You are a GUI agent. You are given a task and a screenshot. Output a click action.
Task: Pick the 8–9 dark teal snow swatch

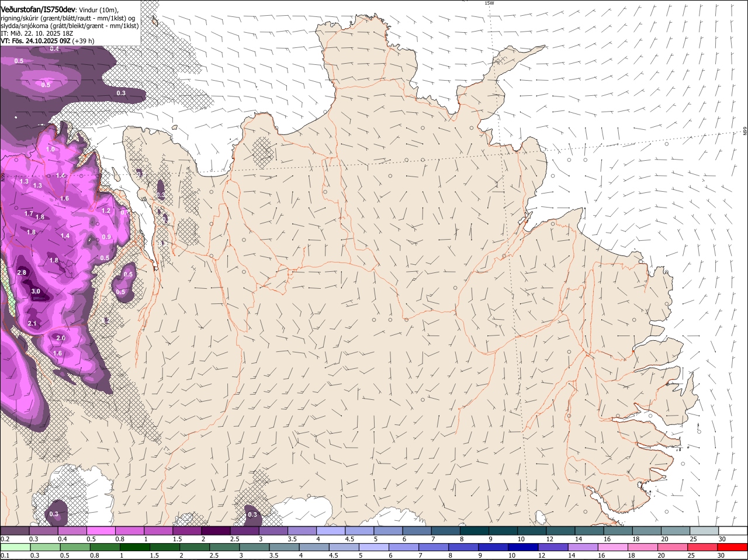pyautogui.click(x=476, y=530)
